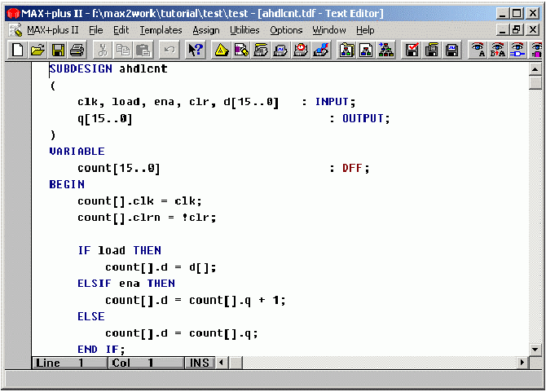Click the SUBDESIGN keyword in code
The image size is (546, 392).
(81, 69)
